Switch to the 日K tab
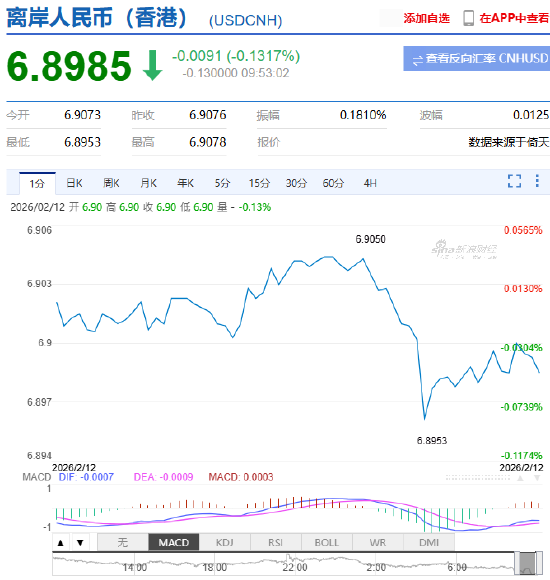Screen dimensions: 550x580 pyautogui.click(x=74, y=183)
